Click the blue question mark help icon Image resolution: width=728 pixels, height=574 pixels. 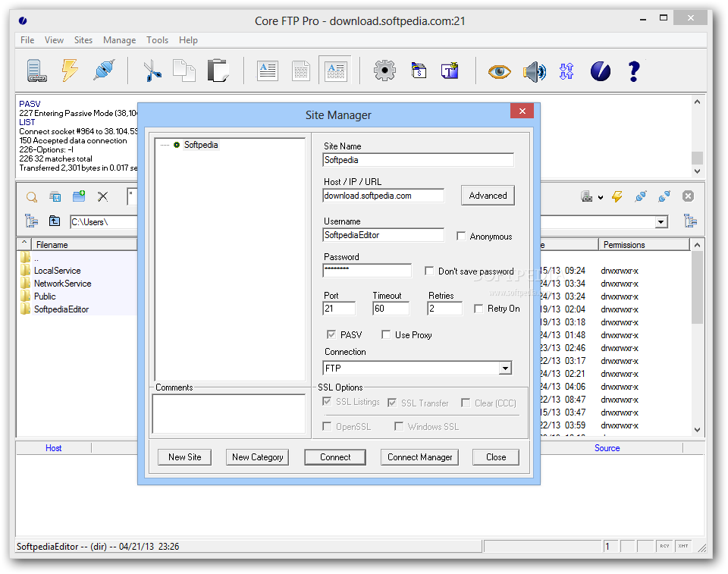coord(634,71)
